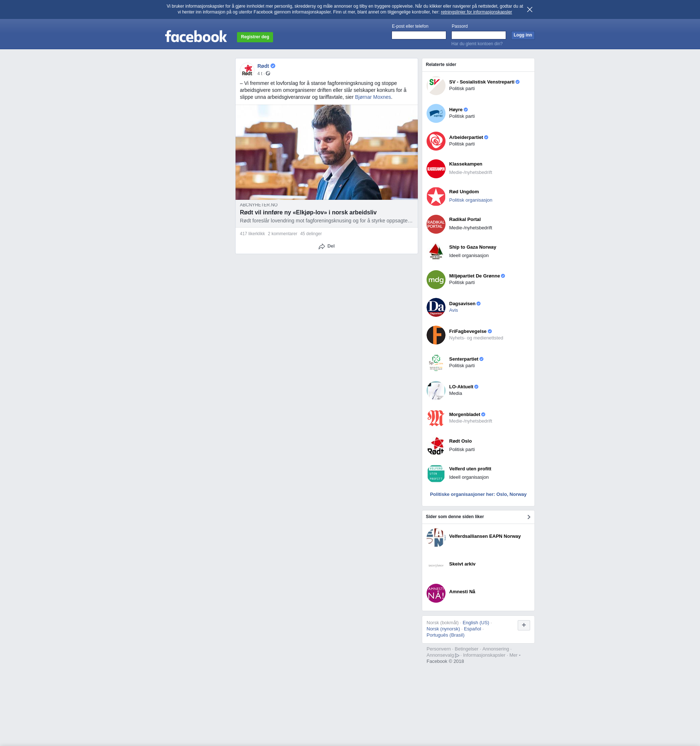Image resolution: width=700 pixels, height=746 pixels.
Task: Click the 417 likerklikk count
Action: click(x=252, y=234)
